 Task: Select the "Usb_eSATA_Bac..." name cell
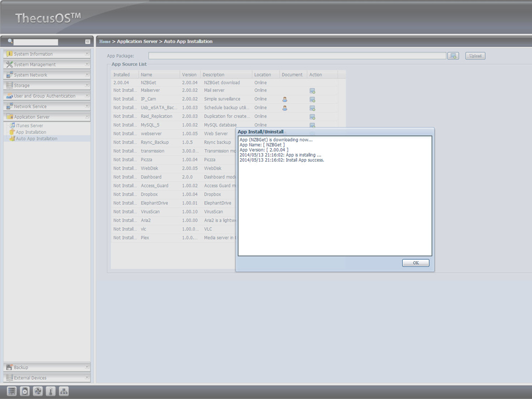159,108
